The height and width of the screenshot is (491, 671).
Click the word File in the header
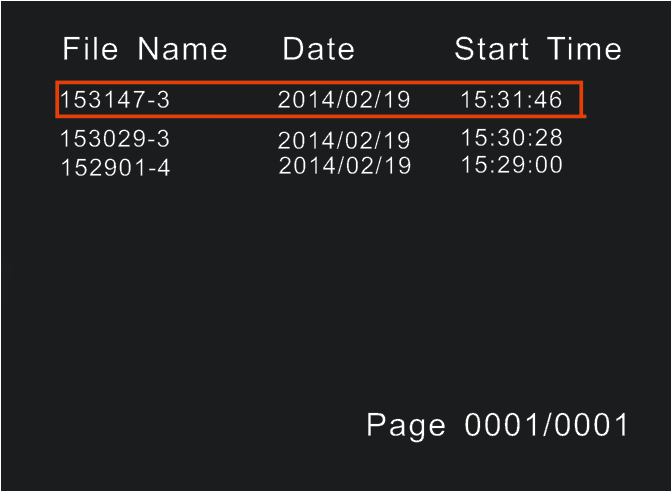(x=90, y=49)
